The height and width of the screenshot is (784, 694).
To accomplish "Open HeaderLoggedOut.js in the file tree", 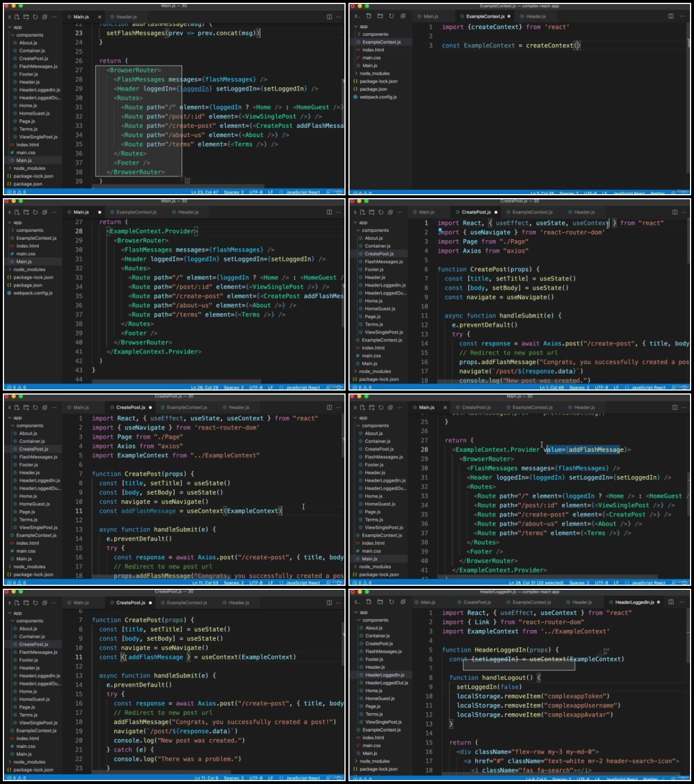I will (x=386, y=683).
